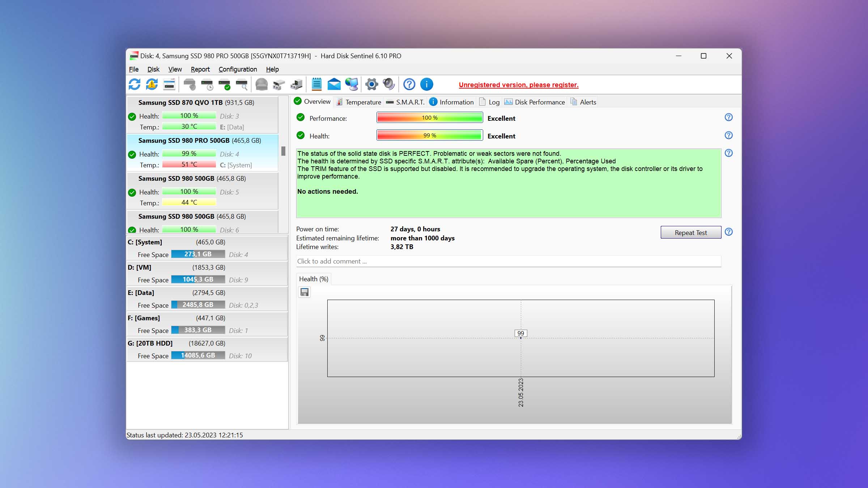Open the View menu
This screenshot has width=868, height=488.
[175, 69]
